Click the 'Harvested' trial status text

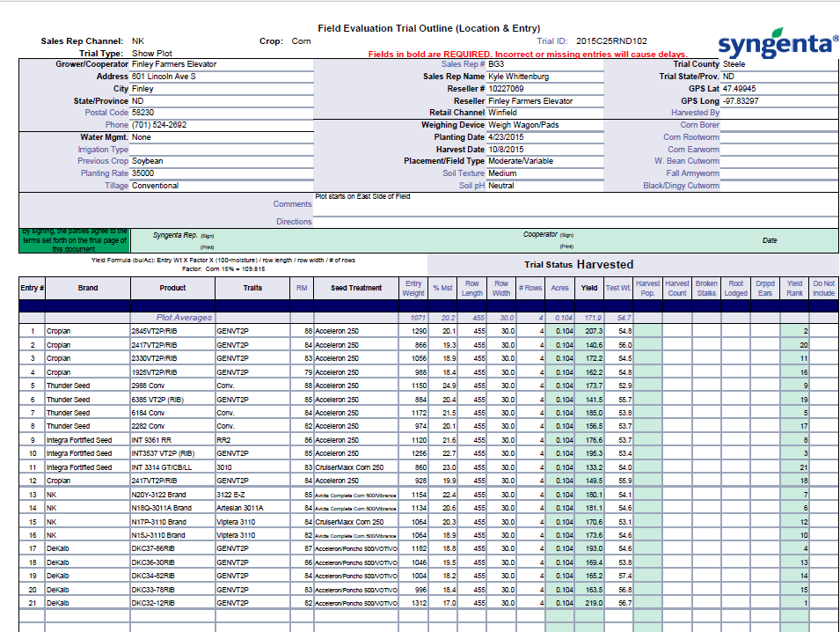click(x=605, y=265)
